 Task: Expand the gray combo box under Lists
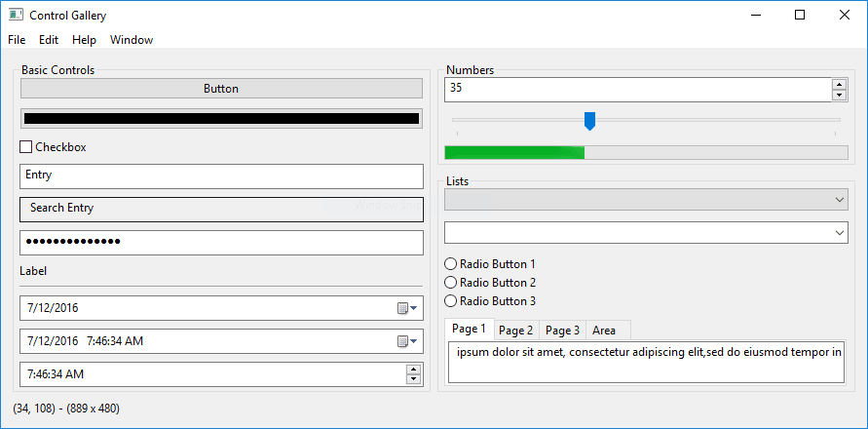[x=646, y=200]
